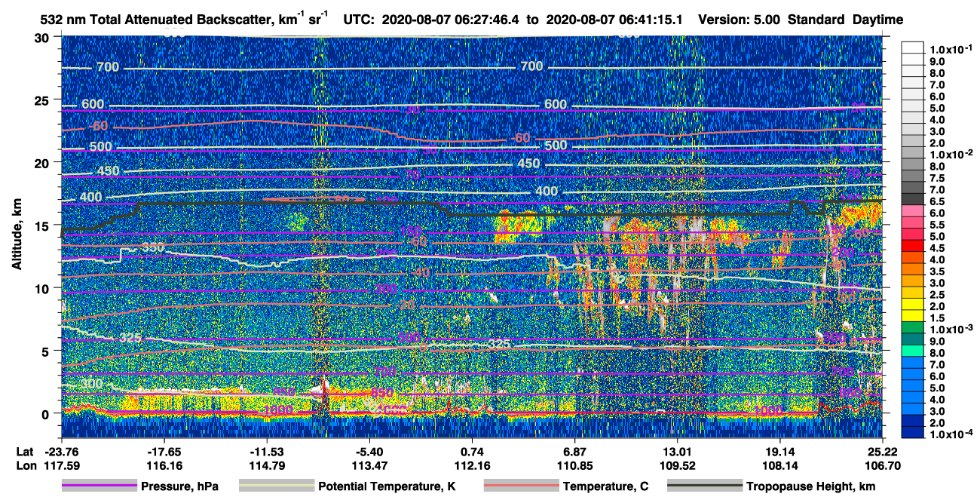Click the longitude value 112.16
980x503 pixels.
(472, 465)
